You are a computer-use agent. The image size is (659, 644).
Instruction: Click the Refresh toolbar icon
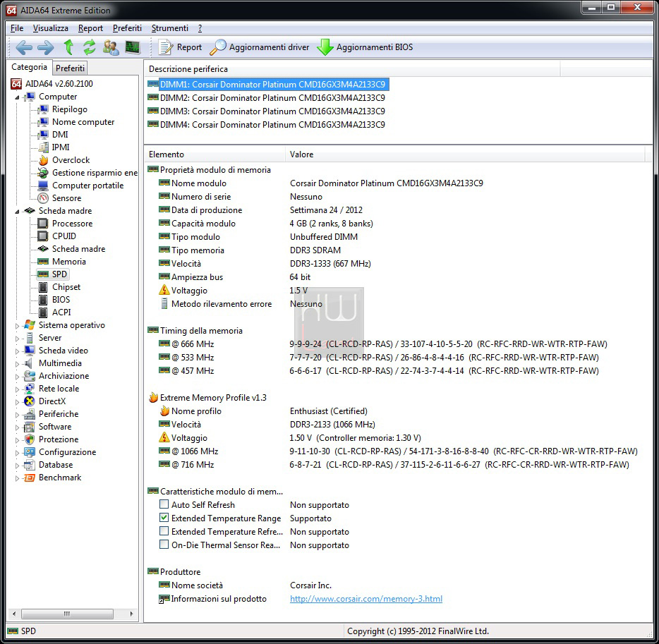tap(89, 47)
